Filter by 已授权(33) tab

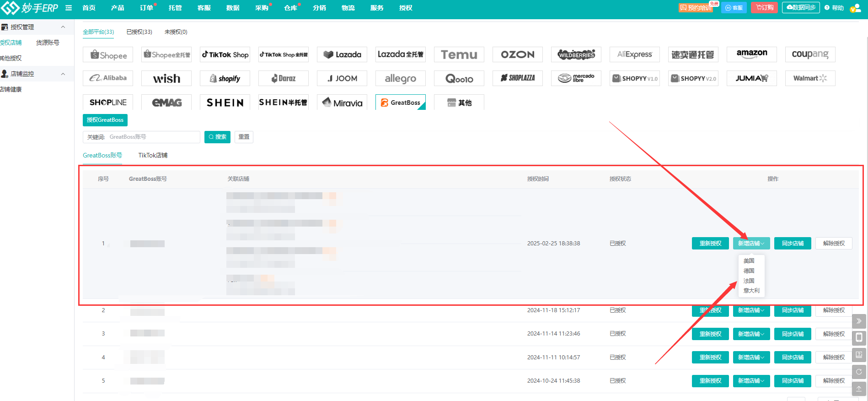click(x=139, y=32)
